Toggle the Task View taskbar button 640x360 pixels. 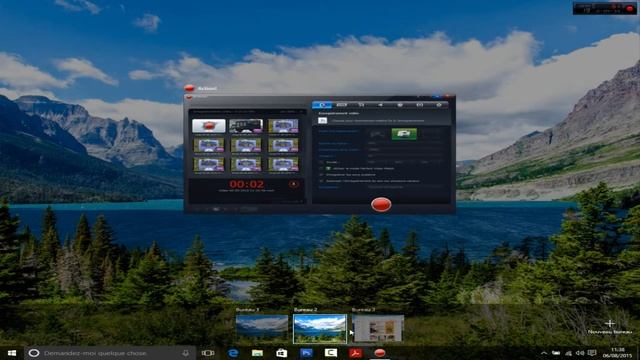208,353
